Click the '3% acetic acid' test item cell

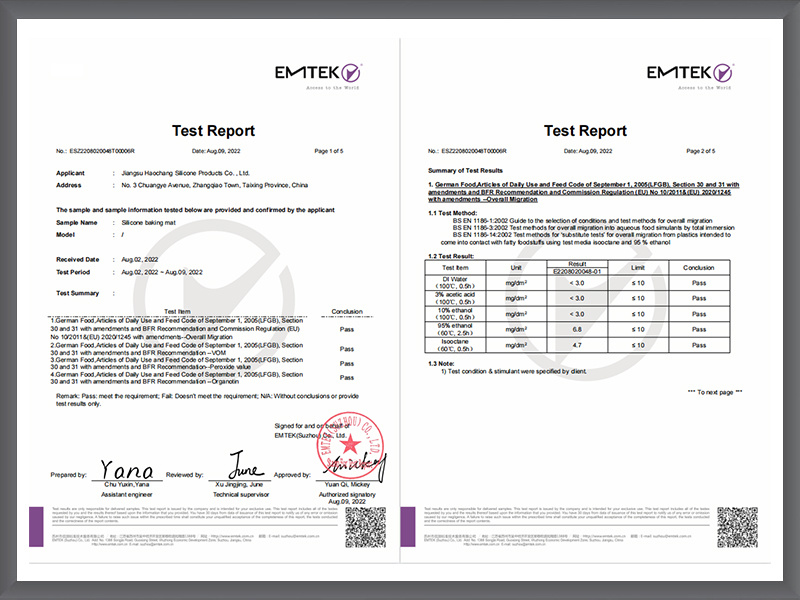[455, 298]
